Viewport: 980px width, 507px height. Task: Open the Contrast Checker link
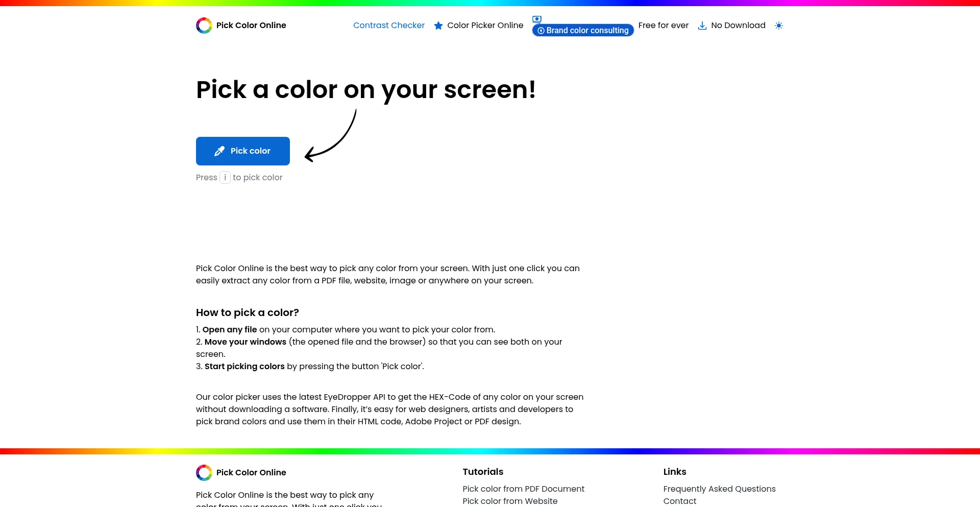point(388,26)
